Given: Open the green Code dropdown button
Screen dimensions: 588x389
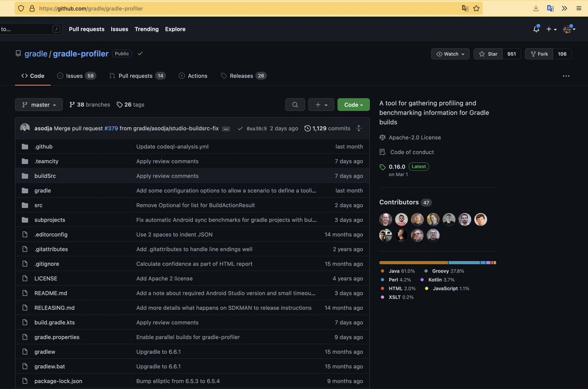Looking at the screenshot, I should coord(354,105).
